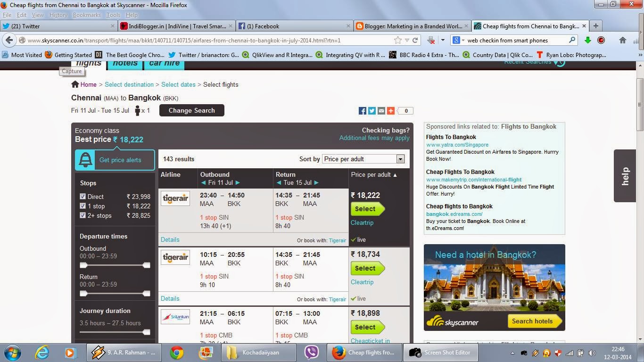
Task: Click the red record toolbar icon
Action: 601,40
